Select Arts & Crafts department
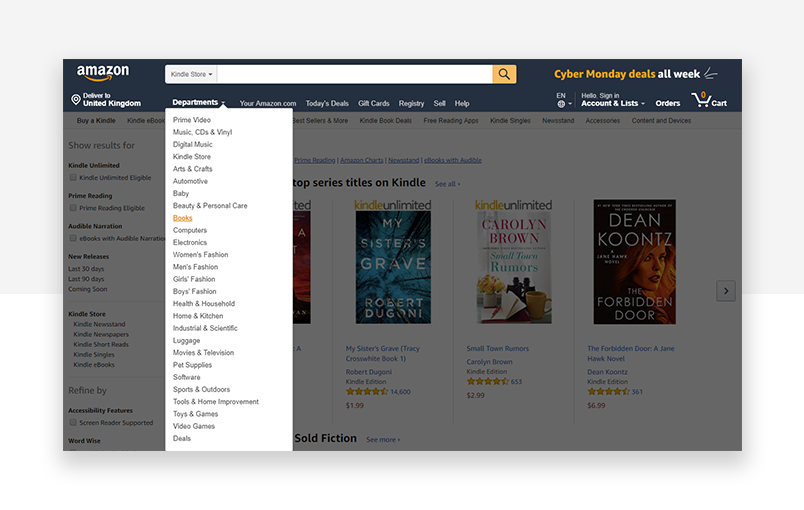 pos(193,169)
